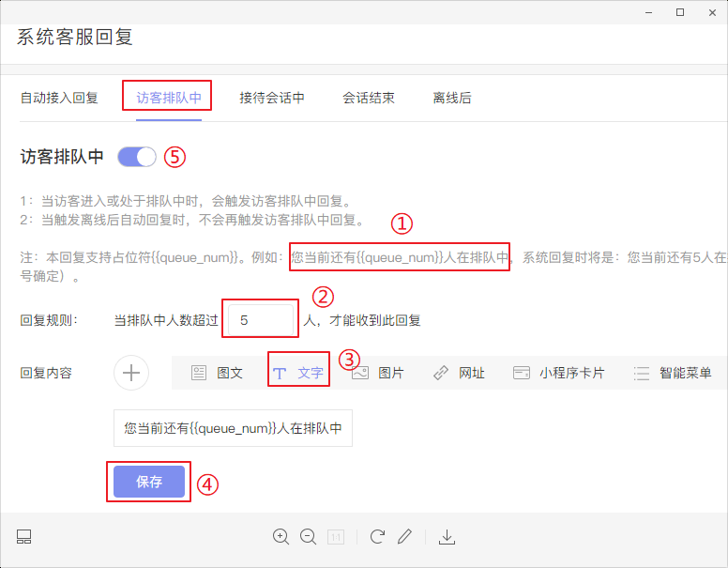The height and width of the screenshot is (568, 728).
Task: Select the 文字 reply type
Action: click(298, 373)
